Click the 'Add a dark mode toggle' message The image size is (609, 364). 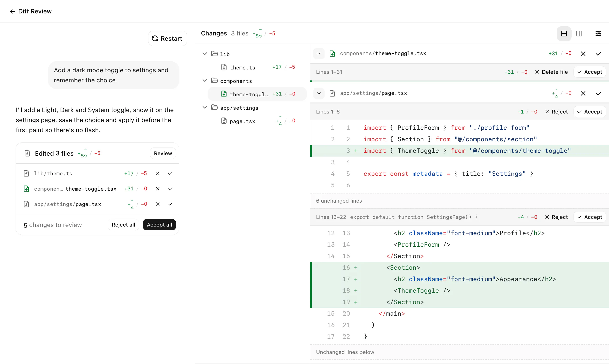114,75
